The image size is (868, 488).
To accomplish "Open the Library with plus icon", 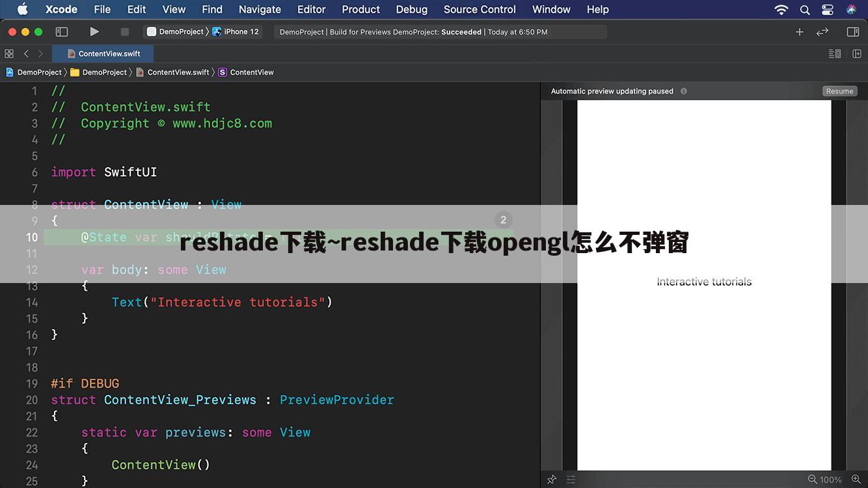I will (x=800, y=31).
